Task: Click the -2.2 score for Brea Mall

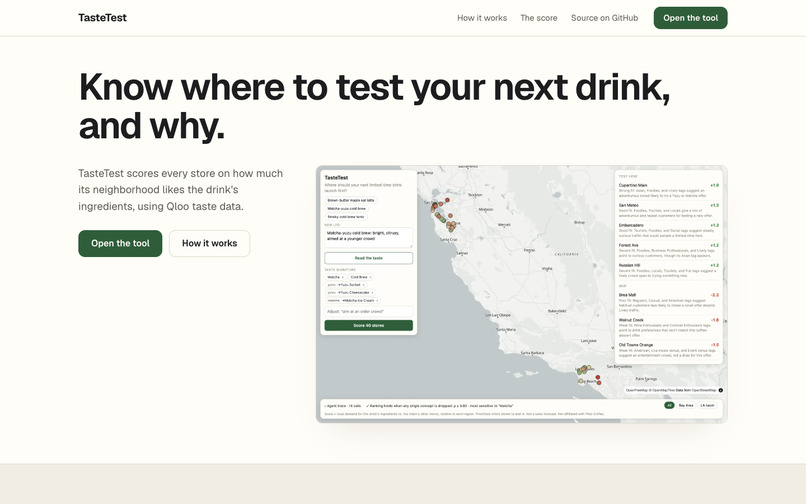Action: click(x=715, y=295)
